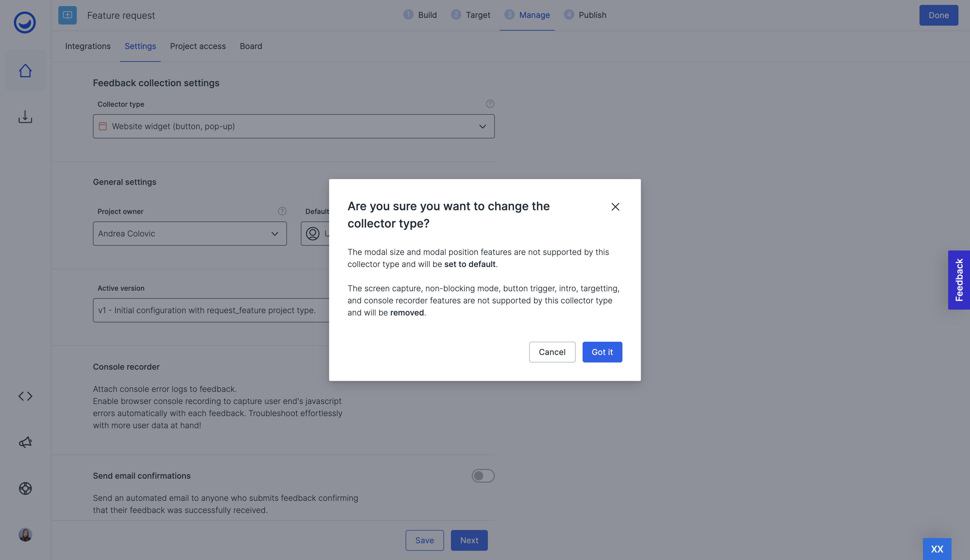Screen dimensions: 970x560
Task: Go to the Publish step
Action: (x=585, y=15)
